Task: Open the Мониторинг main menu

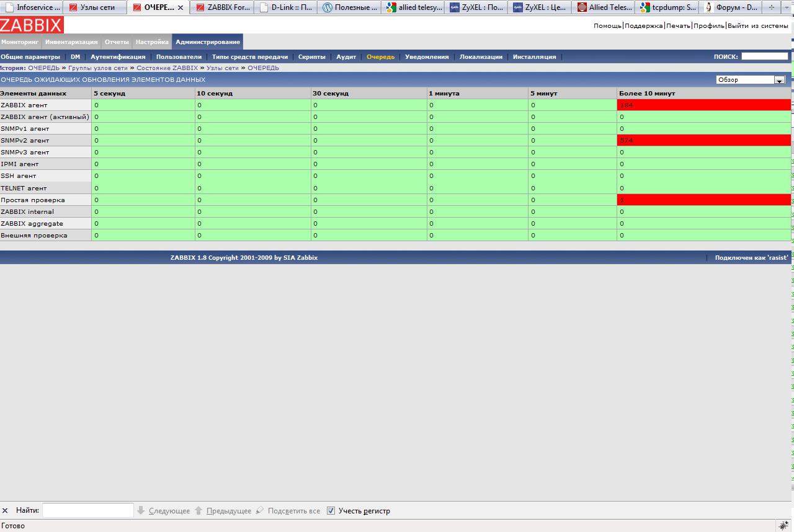Action: tap(20, 42)
